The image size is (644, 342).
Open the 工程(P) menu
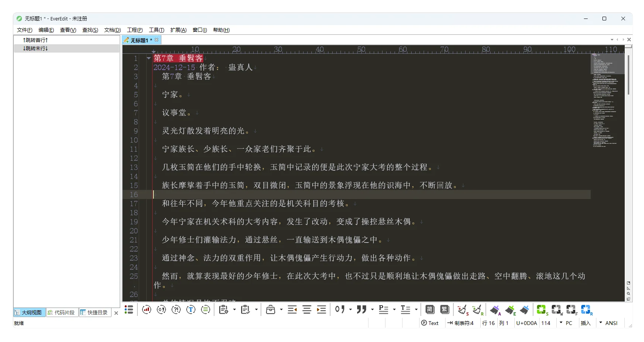click(135, 30)
